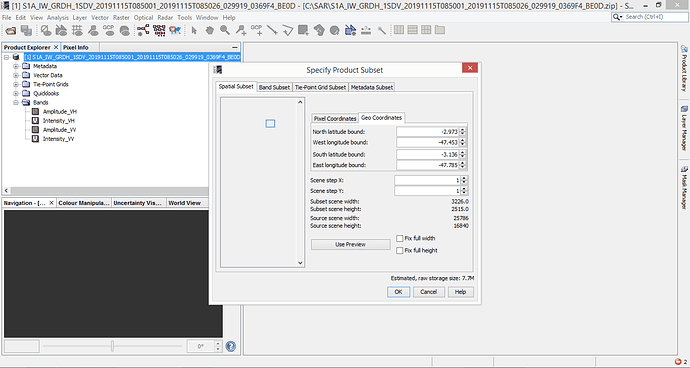This screenshot has width=690, height=368.
Task: Click the North latitude bound field
Action: click(428, 132)
